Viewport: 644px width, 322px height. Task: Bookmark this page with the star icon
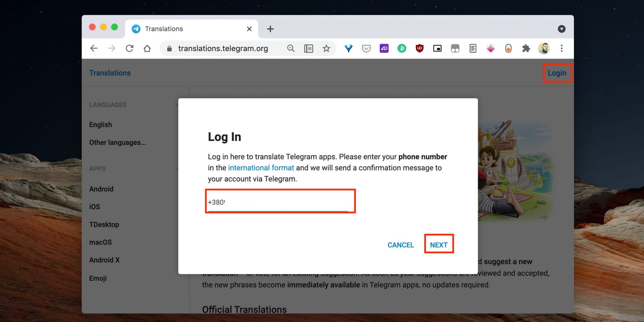pyautogui.click(x=326, y=48)
